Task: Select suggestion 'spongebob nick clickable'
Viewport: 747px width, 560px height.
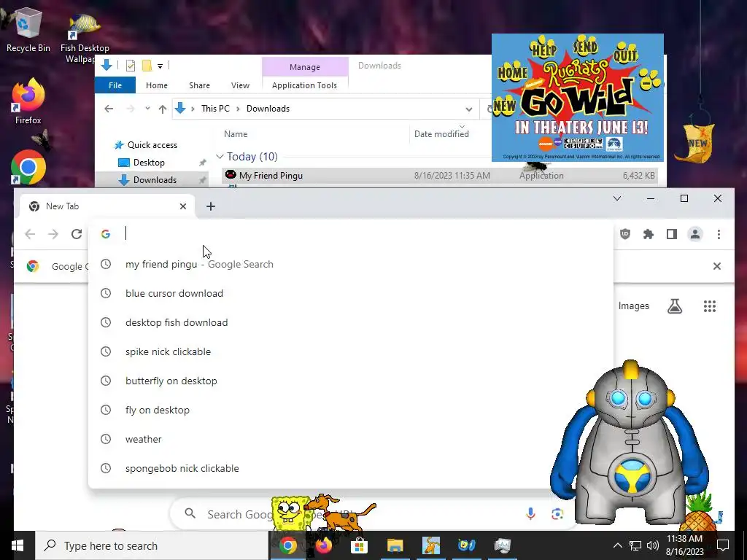Action: [351, 468]
